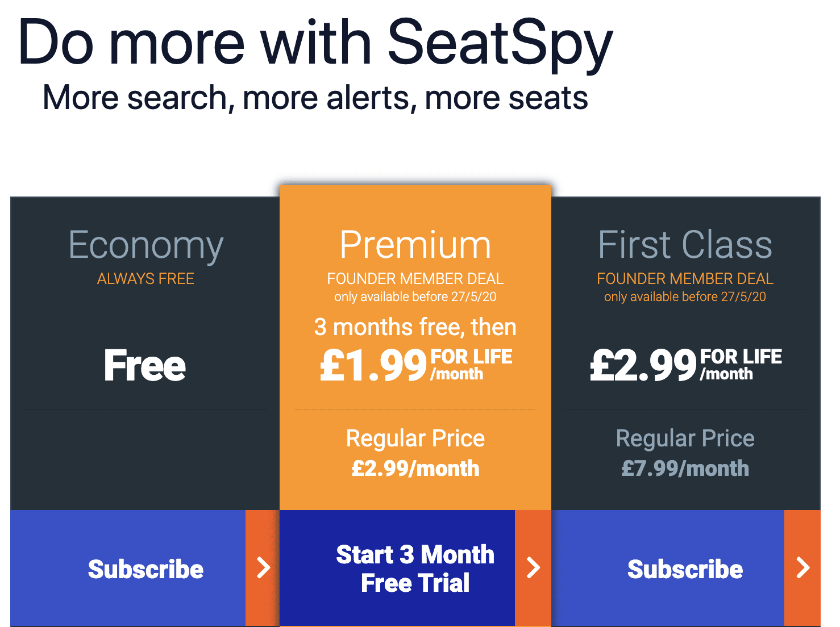
Task: Click the First Class Subscribe button
Action: coord(668,568)
